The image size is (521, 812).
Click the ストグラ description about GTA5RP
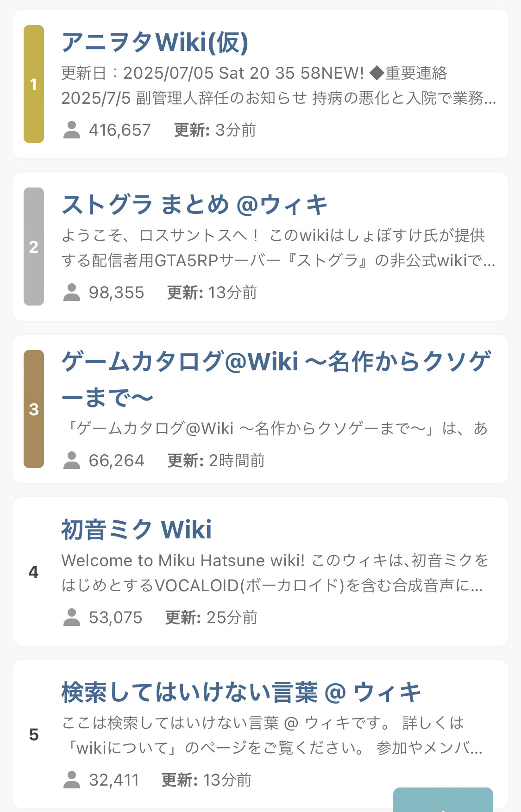click(279, 248)
